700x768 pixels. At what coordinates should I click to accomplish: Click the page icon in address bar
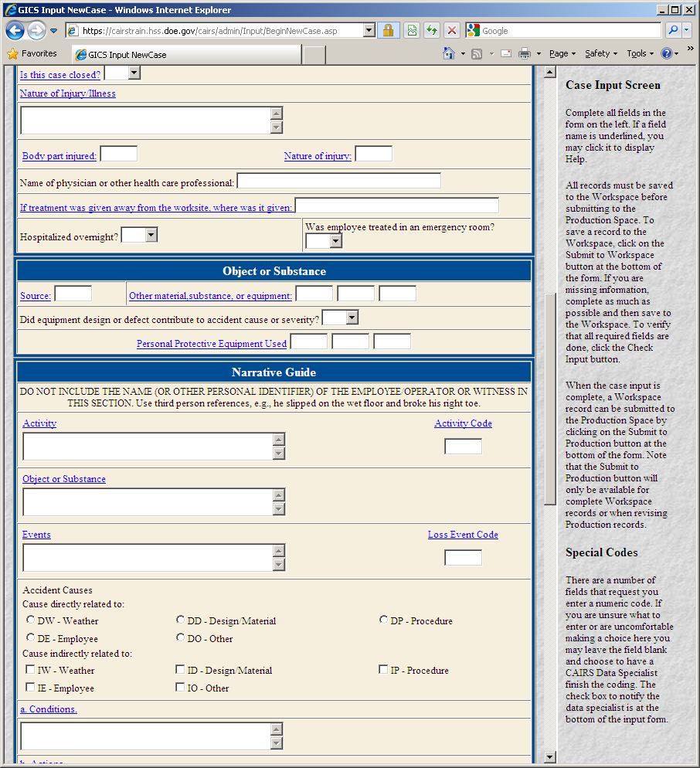coord(73,30)
